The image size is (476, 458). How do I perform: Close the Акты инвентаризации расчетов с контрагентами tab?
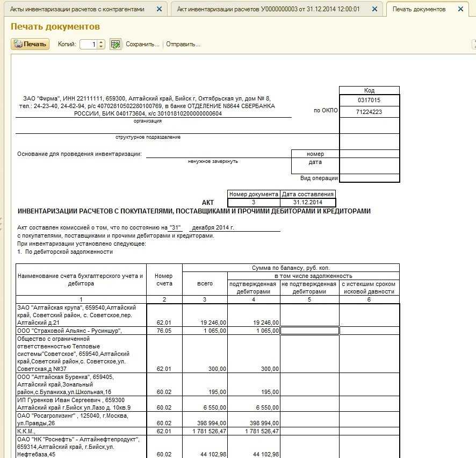click(x=159, y=9)
